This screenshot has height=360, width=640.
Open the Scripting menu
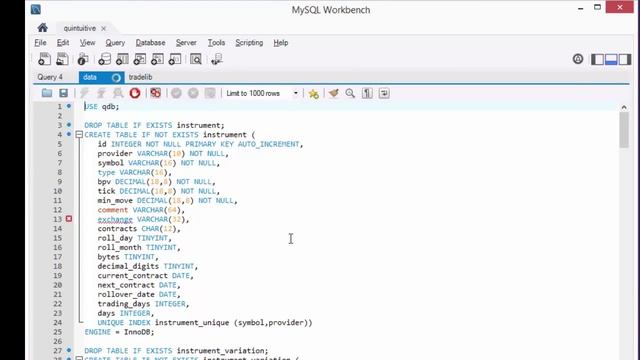249,42
